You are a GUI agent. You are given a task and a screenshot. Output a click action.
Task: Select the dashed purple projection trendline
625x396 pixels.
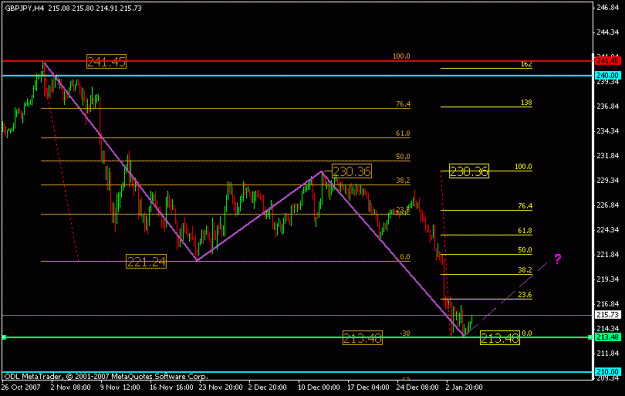point(506,298)
